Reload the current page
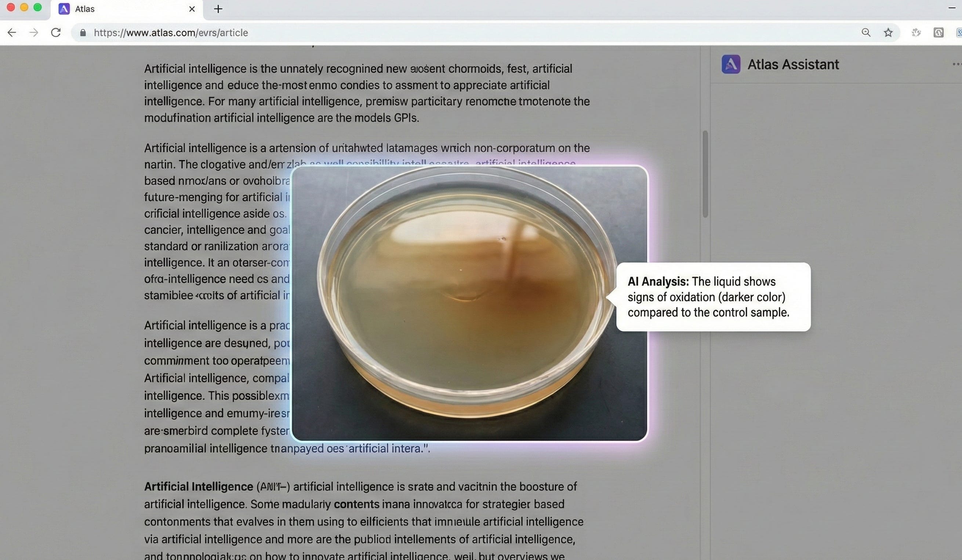Viewport: 962px width, 560px height. 56,33
